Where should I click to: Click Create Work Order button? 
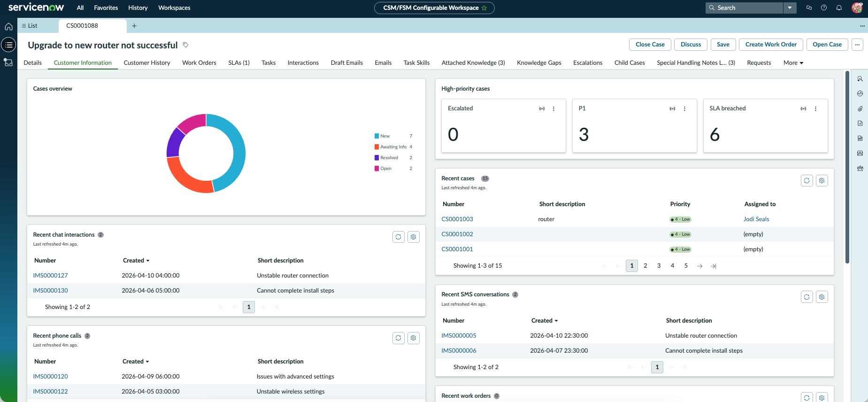point(771,45)
